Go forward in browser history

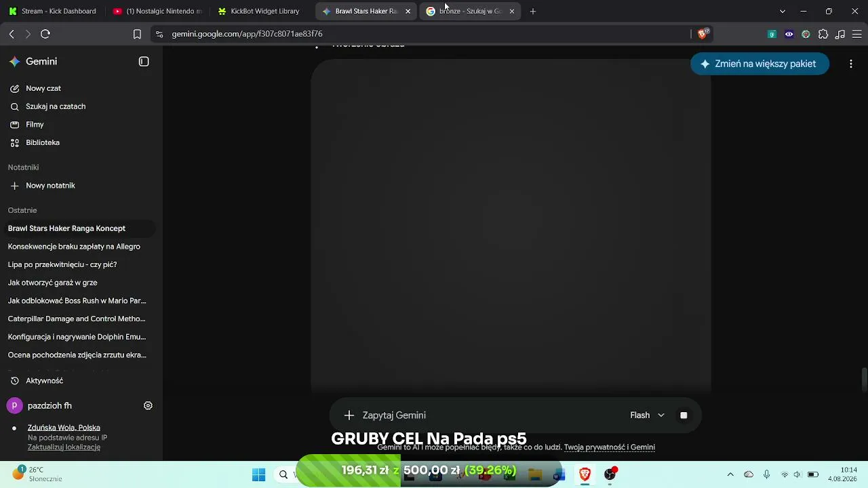click(x=28, y=34)
